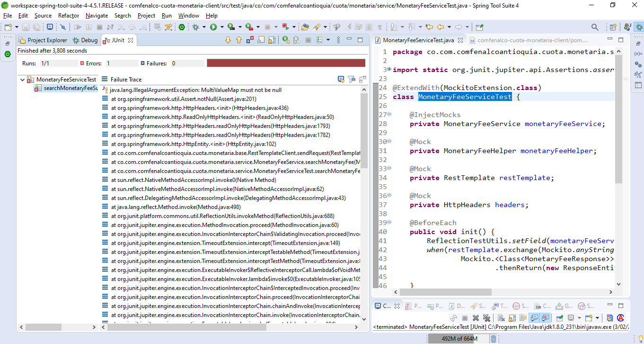This screenshot has width=644, height=344.
Task: Toggle Word Wrap in Console toolbar
Action: (x=523, y=318)
